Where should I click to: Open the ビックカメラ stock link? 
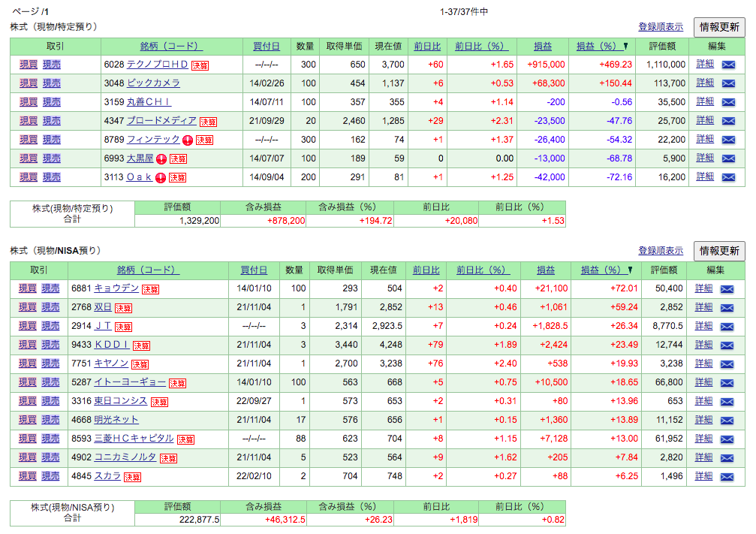[x=153, y=83]
